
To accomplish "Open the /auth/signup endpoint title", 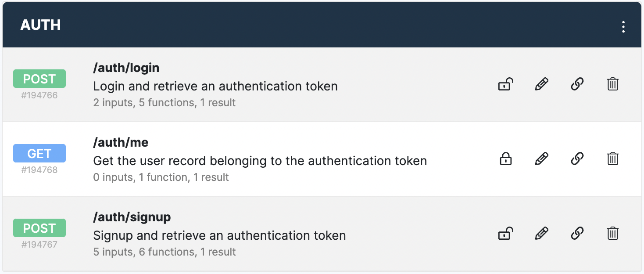I will pos(132,217).
